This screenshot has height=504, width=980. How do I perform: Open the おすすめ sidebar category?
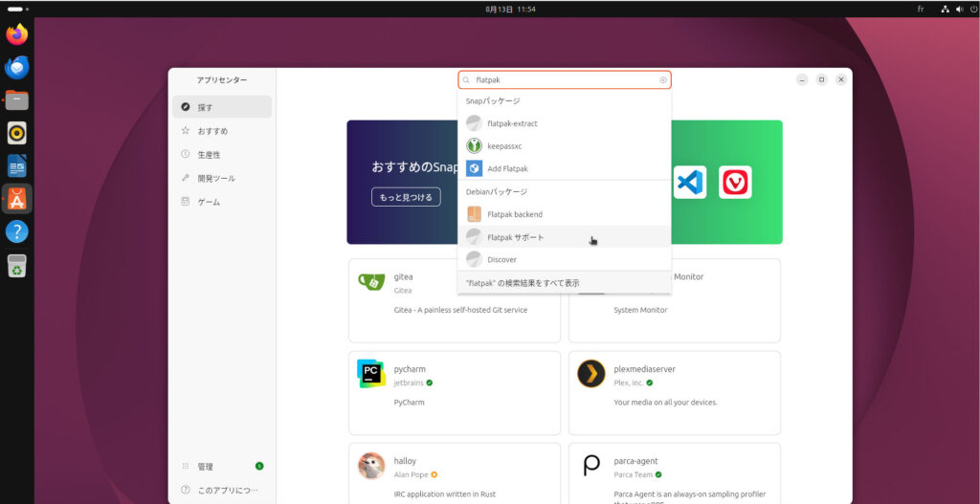pyautogui.click(x=222, y=131)
